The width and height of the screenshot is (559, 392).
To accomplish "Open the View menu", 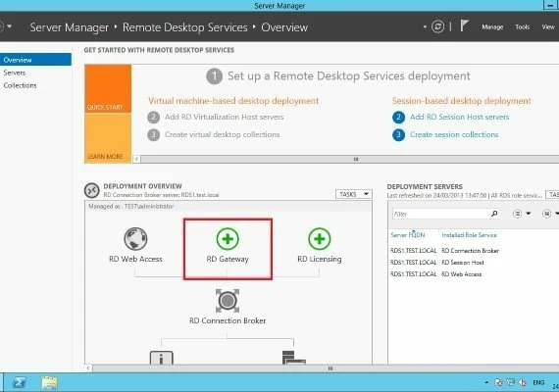I will click(548, 26).
